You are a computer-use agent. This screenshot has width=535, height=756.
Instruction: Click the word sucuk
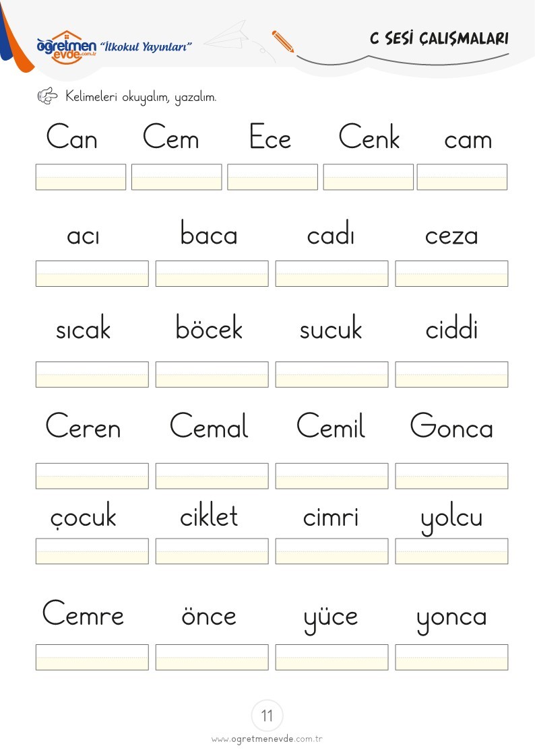pyautogui.click(x=330, y=327)
